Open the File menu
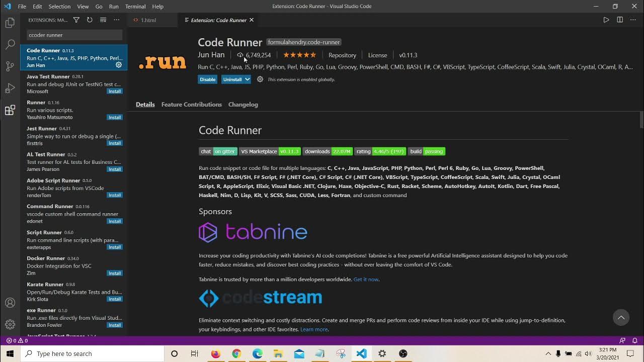This screenshot has height=362, width=644. [22, 7]
